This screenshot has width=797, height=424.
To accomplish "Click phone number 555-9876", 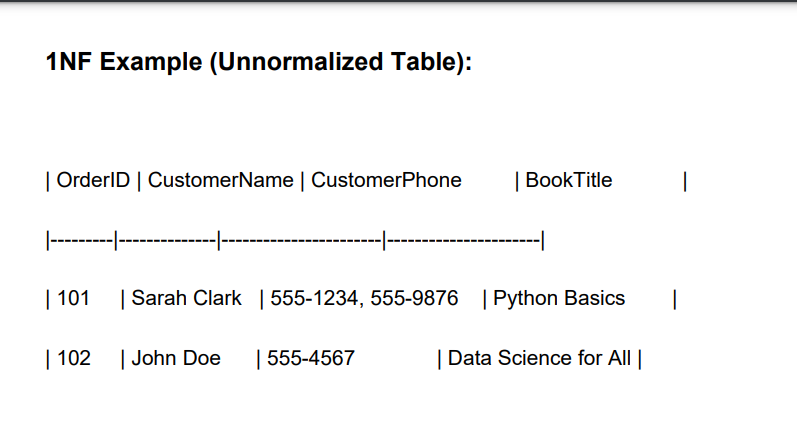I will pos(414,298).
